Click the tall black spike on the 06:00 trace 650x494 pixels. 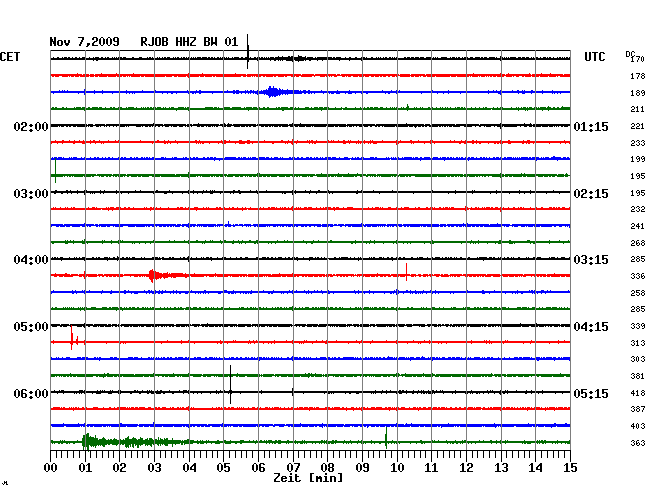tap(230, 385)
